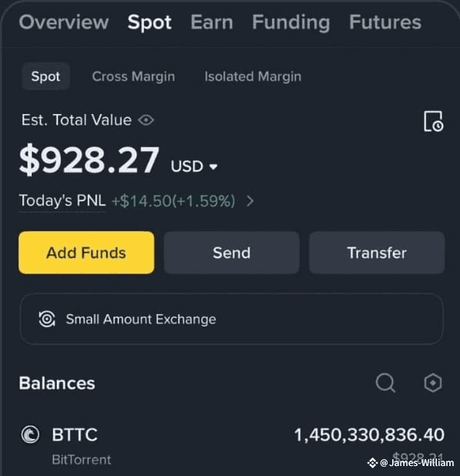This screenshot has height=476, width=460.
Task: Expand Today's PNL details chevron
Action: 250,201
